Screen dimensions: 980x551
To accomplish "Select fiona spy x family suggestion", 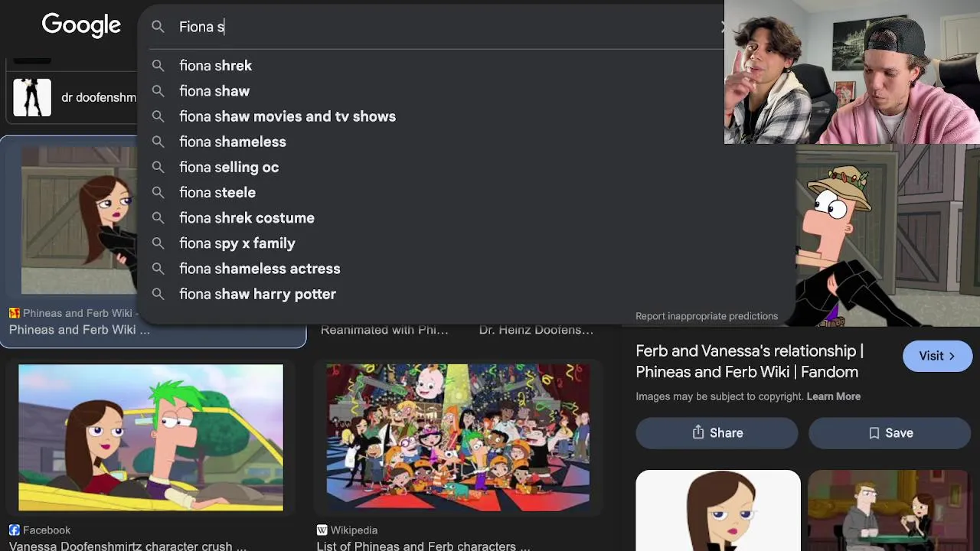I will pyautogui.click(x=237, y=243).
